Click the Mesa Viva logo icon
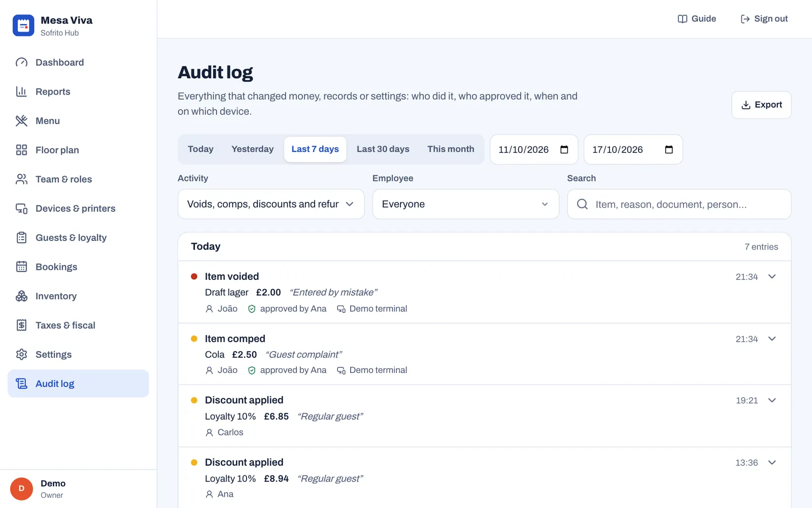Image resolution: width=812 pixels, height=508 pixels. [x=23, y=25]
